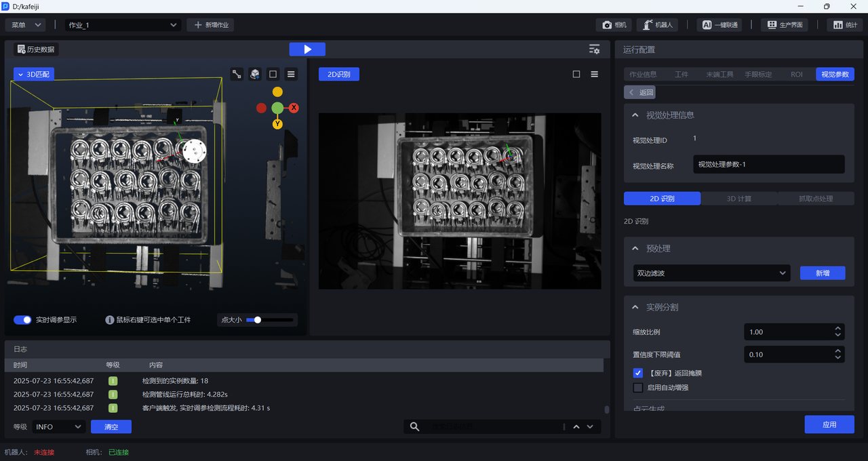Open the INFO log level dropdown
868x461 pixels.
[58, 426]
